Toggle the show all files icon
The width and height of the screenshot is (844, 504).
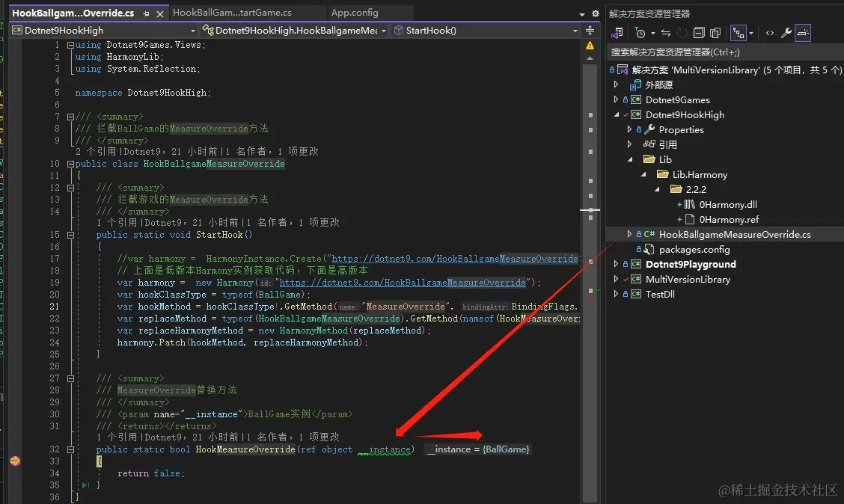click(715, 34)
